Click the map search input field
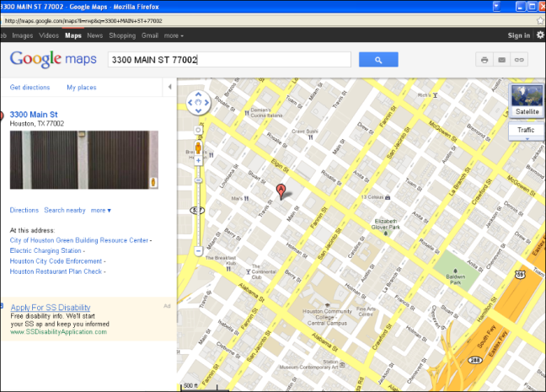Screen dimensions: 546x392 coord(229,60)
